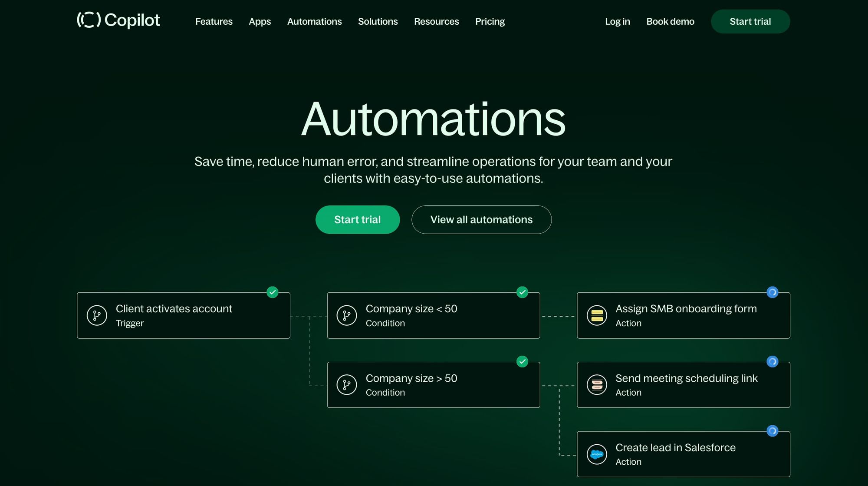Click the View all automations button
Screen dimensions: 868x486
(481, 220)
